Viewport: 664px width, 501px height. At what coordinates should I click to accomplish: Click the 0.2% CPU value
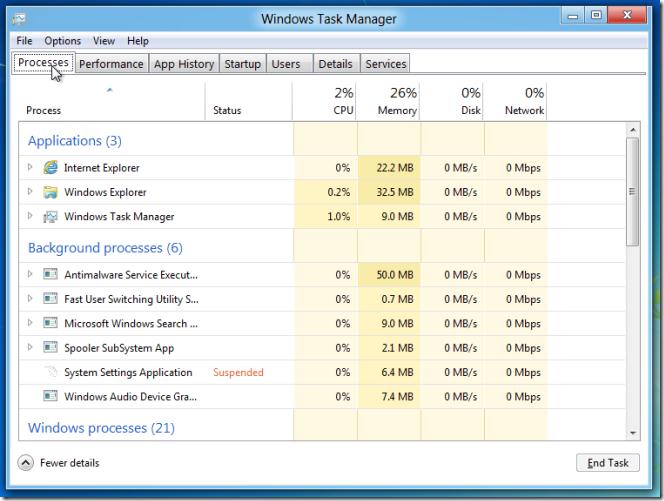[x=338, y=192]
